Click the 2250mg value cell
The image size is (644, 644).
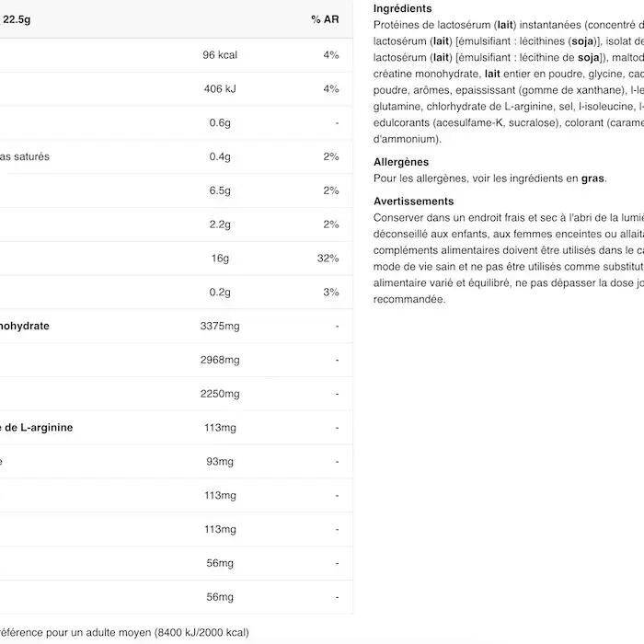(x=219, y=394)
